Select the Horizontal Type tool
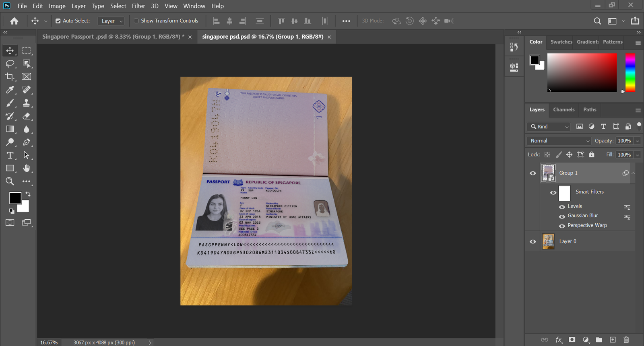 pyautogui.click(x=10, y=155)
